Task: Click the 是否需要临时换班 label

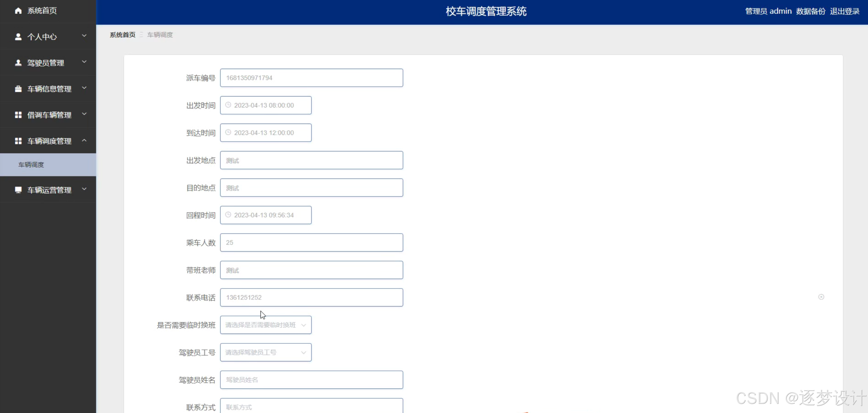Action: [186, 325]
